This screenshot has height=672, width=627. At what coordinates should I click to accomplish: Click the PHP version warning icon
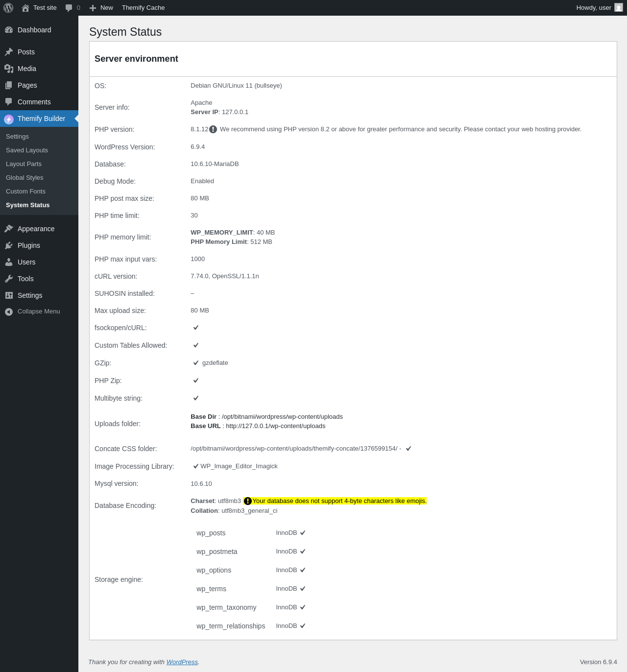tap(213, 129)
